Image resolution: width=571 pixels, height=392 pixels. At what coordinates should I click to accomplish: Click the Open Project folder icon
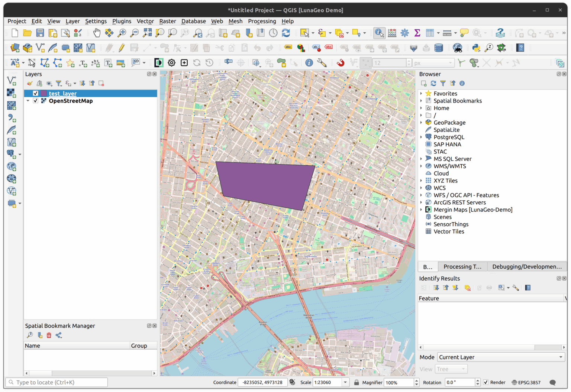point(28,33)
